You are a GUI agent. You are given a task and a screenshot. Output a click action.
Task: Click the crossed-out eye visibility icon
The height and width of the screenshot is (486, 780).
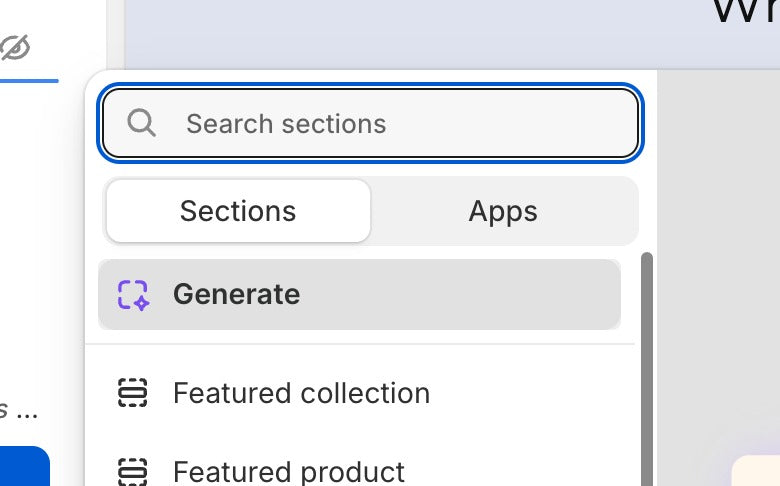pos(15,47)
